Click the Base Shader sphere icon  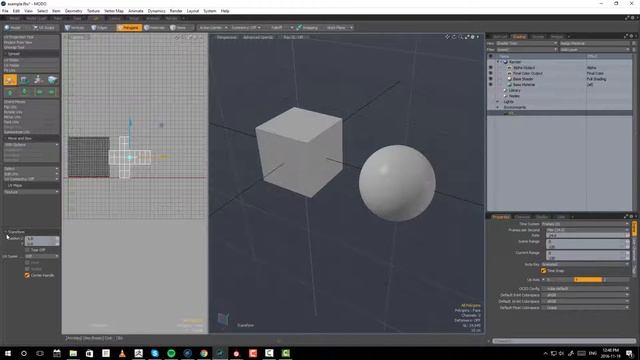coord(509,79)
